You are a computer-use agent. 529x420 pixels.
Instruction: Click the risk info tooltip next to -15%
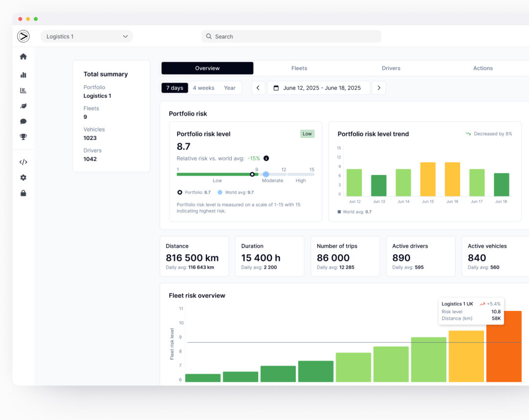pos(266,158)
